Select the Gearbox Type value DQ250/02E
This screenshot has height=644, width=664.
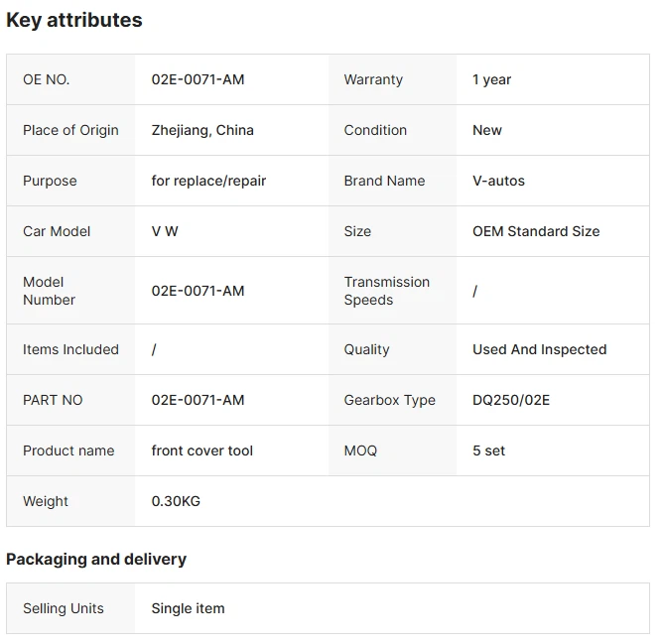pos(510,400)
